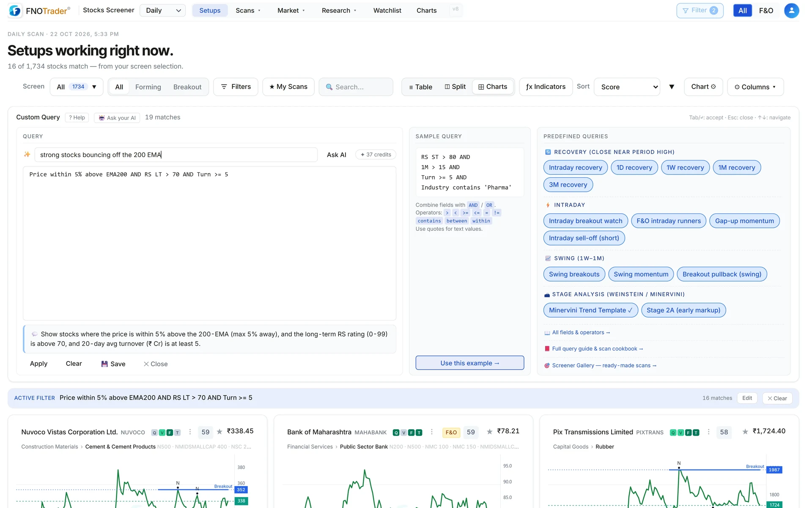
Task: Expand the Scans menu
Action: [x=248, y=11]
